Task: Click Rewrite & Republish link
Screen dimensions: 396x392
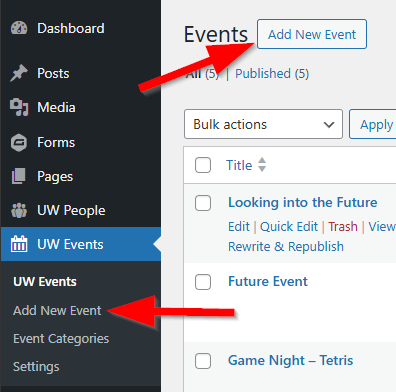Action: pos(286,247)
